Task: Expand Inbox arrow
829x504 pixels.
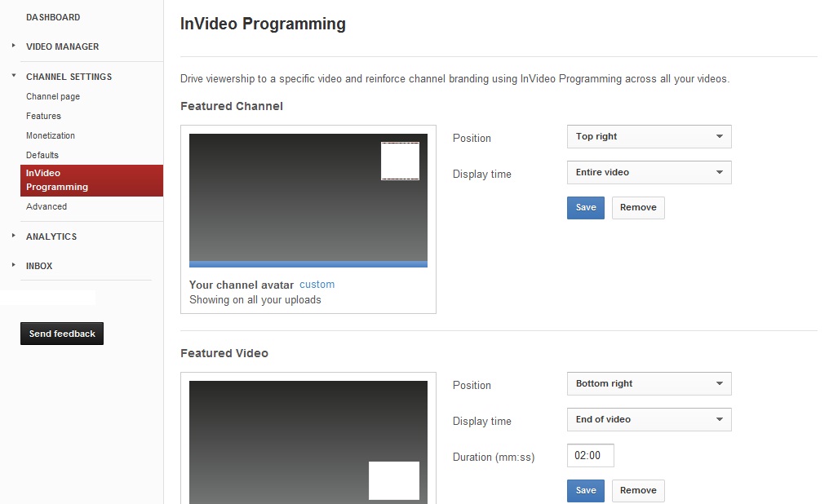Action: 13,265
